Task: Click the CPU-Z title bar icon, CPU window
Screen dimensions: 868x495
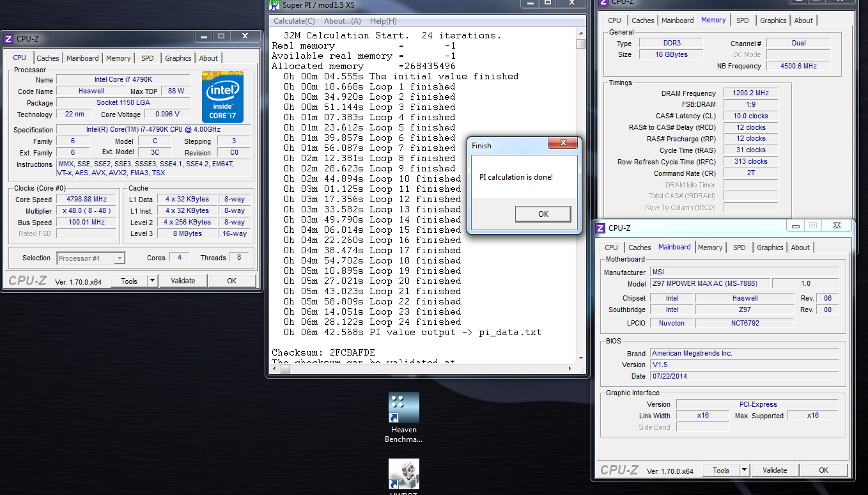Action: (x=8, y=39)
